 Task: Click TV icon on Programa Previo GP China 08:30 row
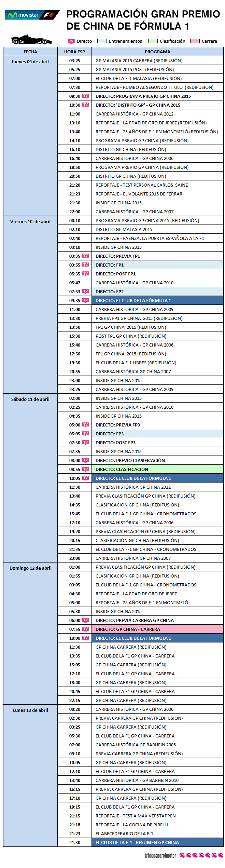pyautogui.click(x=85, y=96)
